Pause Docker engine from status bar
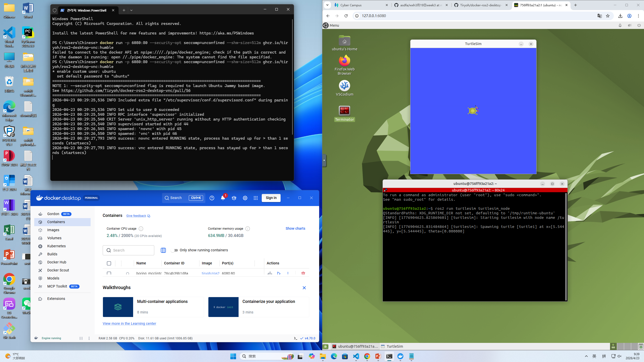Screen dimensions: 644x362 (x=81, y=338)
